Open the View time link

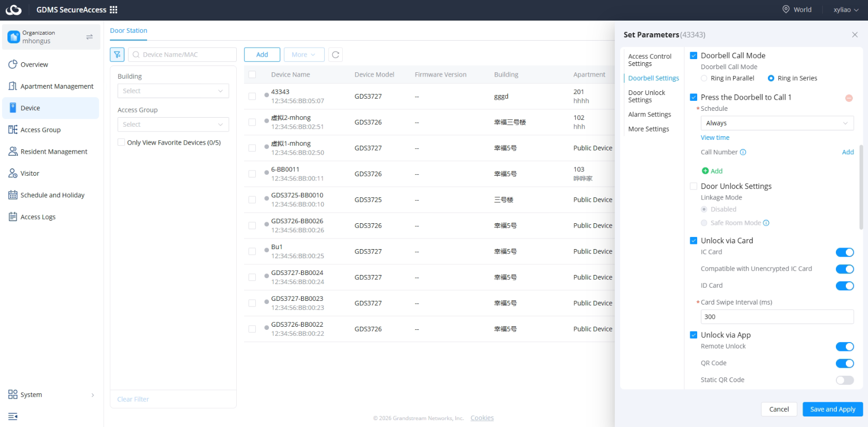[715, 138]
